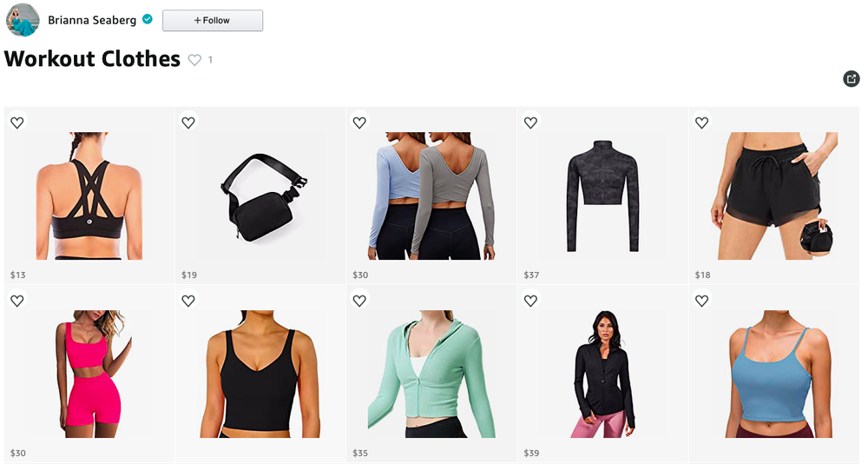This screenshot has height=464, width=868.
Task: View the mint green zip hoodie product
Action: 431,375
